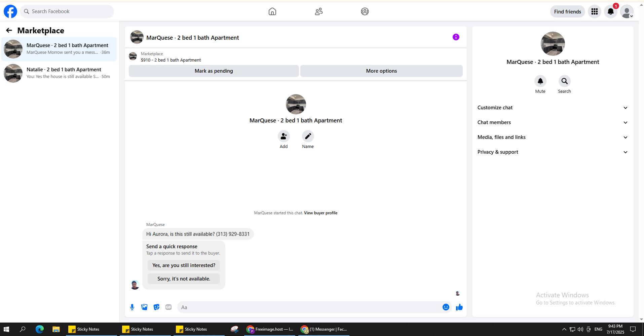Open the Friends icon in top bar
Image resolution: width=644 pixels, height=336 pixels.
coord(319,11)
